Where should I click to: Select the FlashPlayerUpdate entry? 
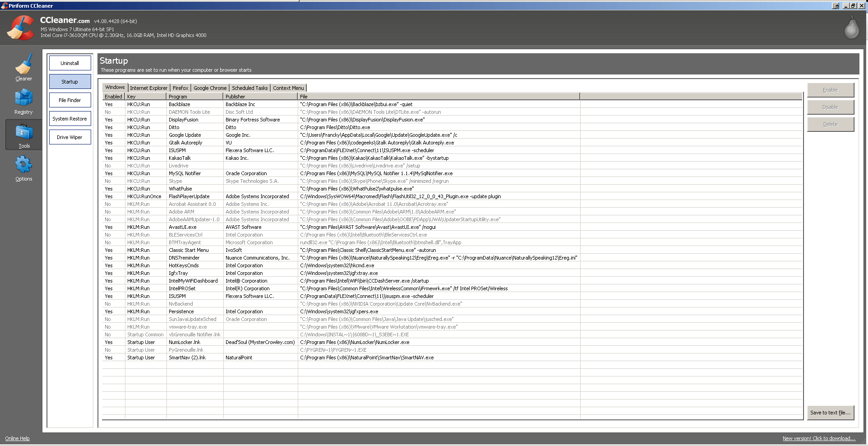click(452, 196)
